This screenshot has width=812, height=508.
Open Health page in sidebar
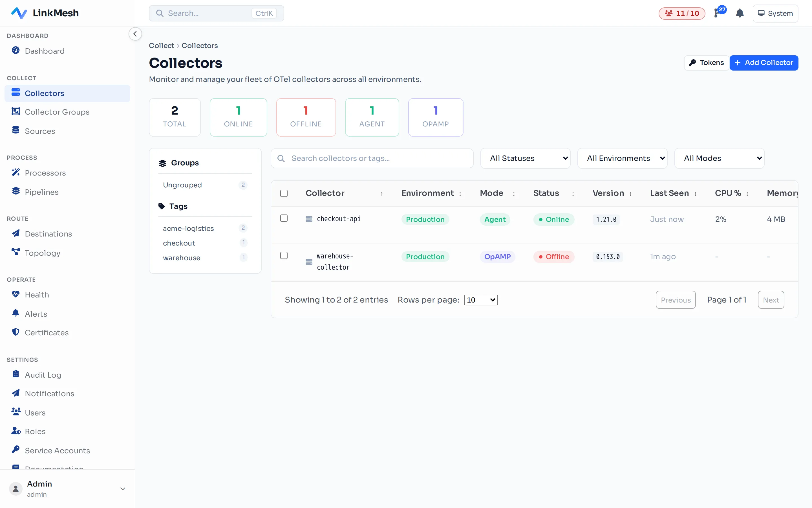coord(67,295)
